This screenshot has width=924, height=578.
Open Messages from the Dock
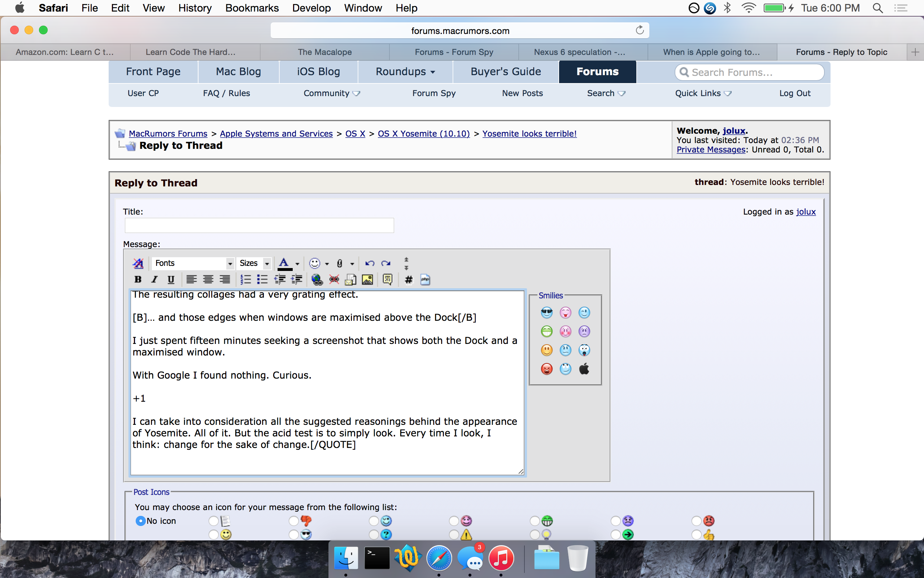470,558
